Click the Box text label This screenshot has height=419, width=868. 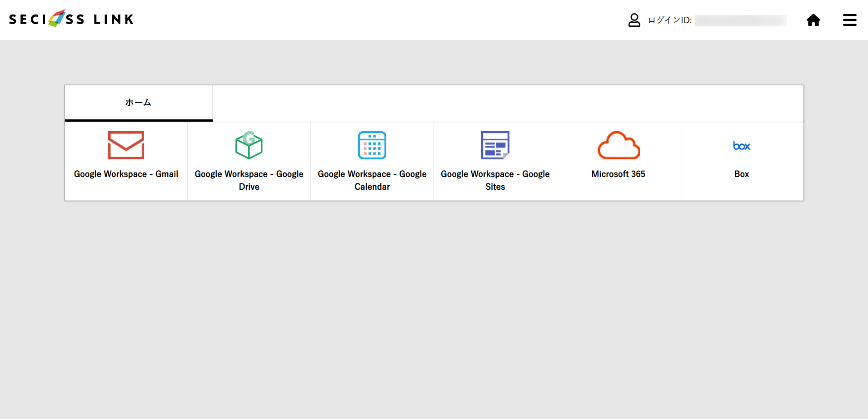(x=742, y=174)
